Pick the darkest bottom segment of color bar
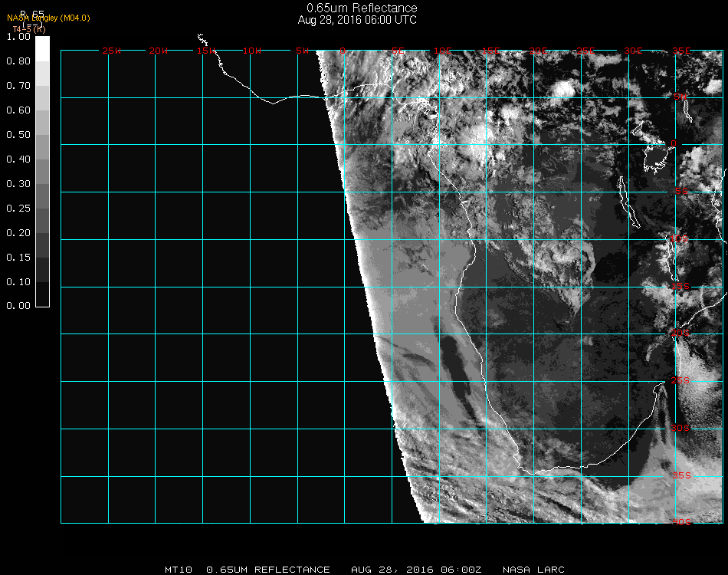The width and height of the screenshot is (728, 575). 42,294
